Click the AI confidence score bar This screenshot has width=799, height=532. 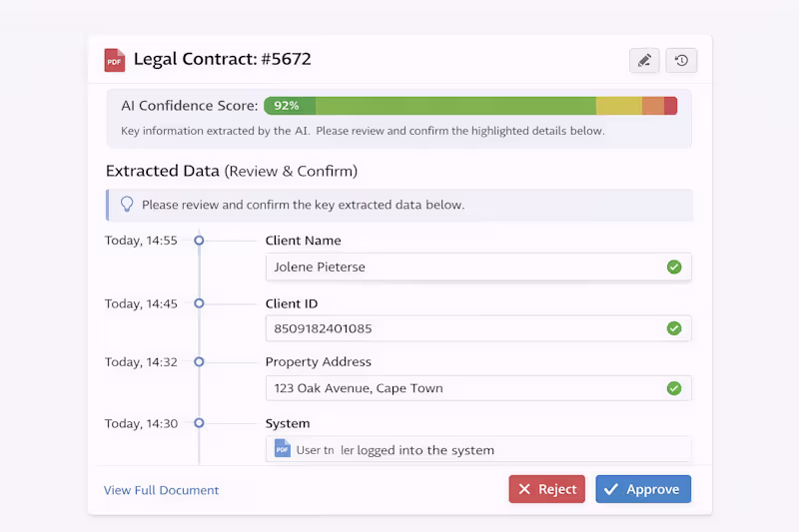click(x=470, y=106)
